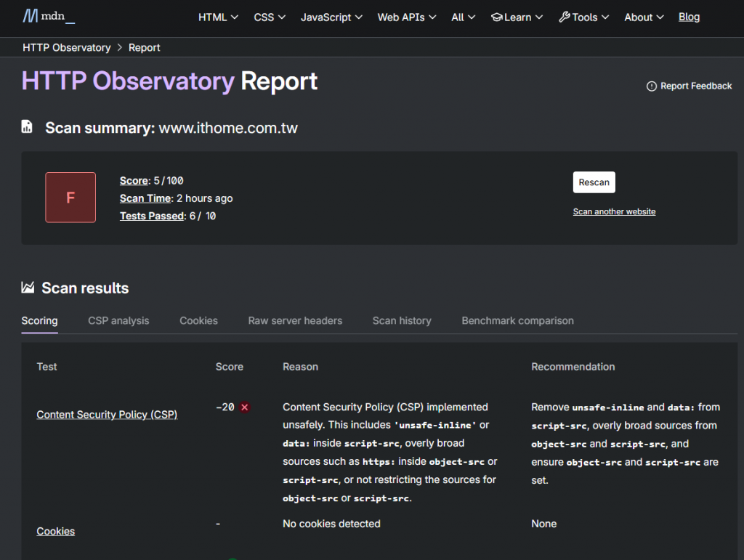Viewport: 744px width, 560px height.
Task: Click the 'None' recommendation text
Action: (x=543, y=524)
